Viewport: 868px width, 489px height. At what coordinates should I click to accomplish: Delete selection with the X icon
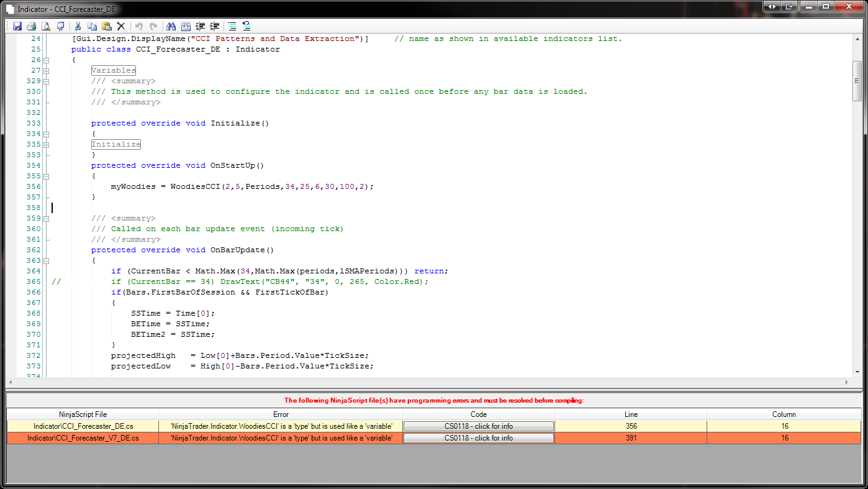point(121,26)
